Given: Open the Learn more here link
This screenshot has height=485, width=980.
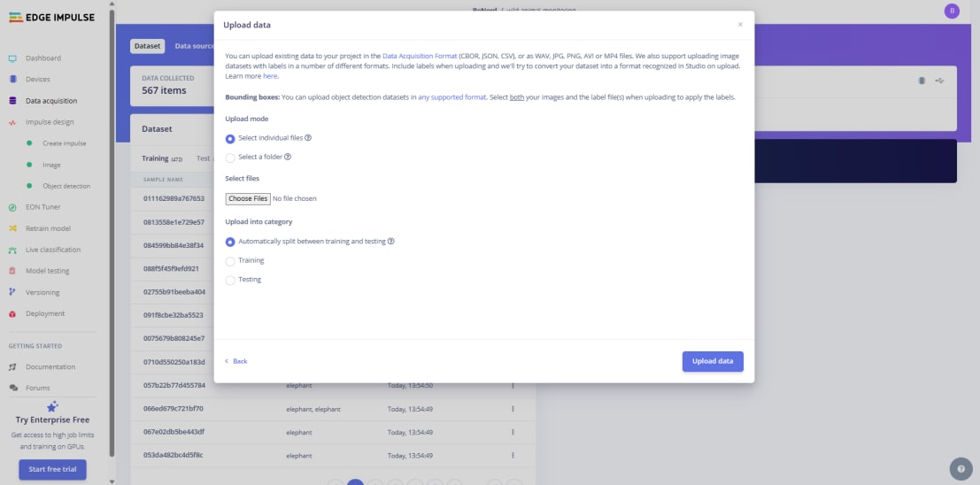Looking at the screenshot, I should pos(270,76).
